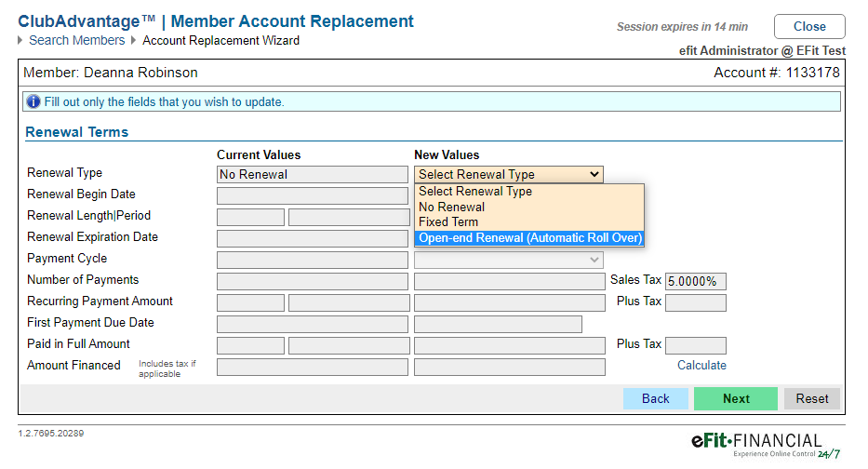868x469 pixels.
Task: Click the Reset button
Action: [812, 398]
